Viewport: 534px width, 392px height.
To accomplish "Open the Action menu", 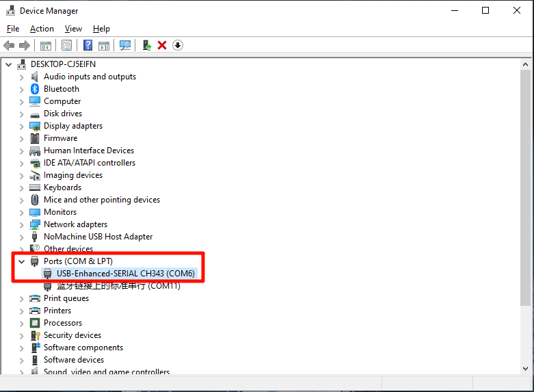I will point(42,29).
